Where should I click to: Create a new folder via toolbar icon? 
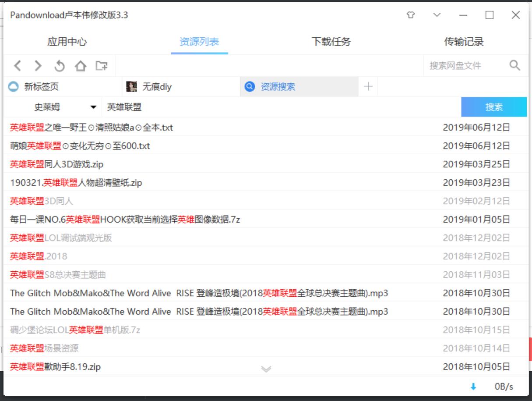102,66
